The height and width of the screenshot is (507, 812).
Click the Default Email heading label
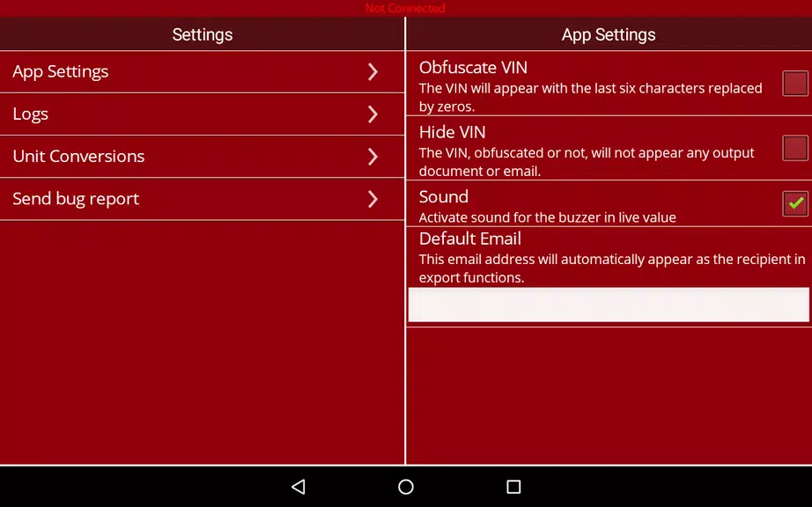469,239
